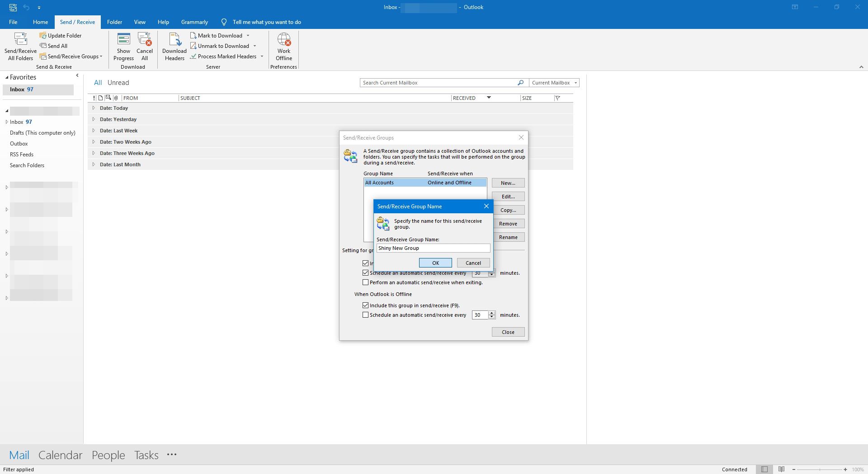Switch to the View tab
Screen dimensions: 868x474
140,22
